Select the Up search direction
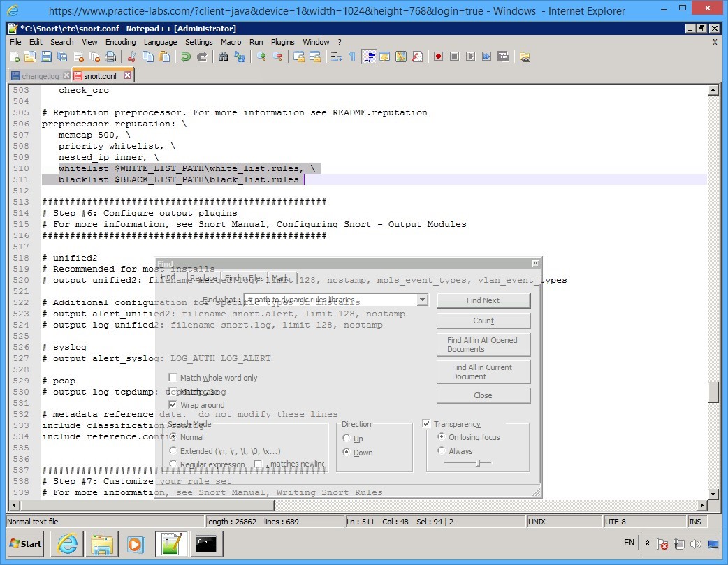Screen dimensions: 728x565 (347, 439)
